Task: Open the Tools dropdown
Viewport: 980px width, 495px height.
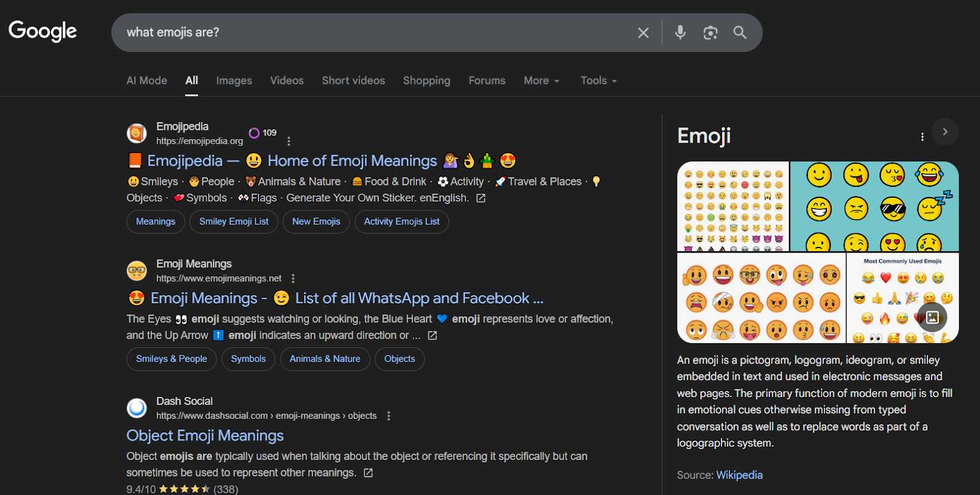Action: tap(598, 81)
